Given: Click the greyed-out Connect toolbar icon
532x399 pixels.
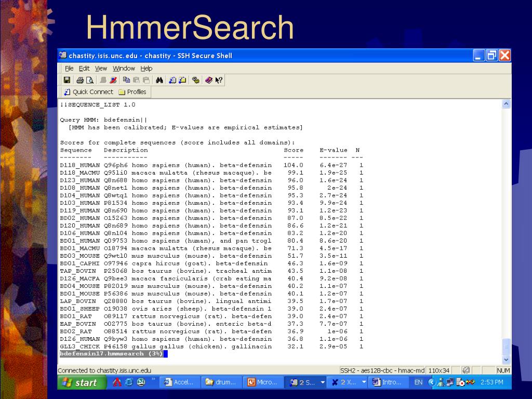Looking at the screenshot, I should click(103, 80).
